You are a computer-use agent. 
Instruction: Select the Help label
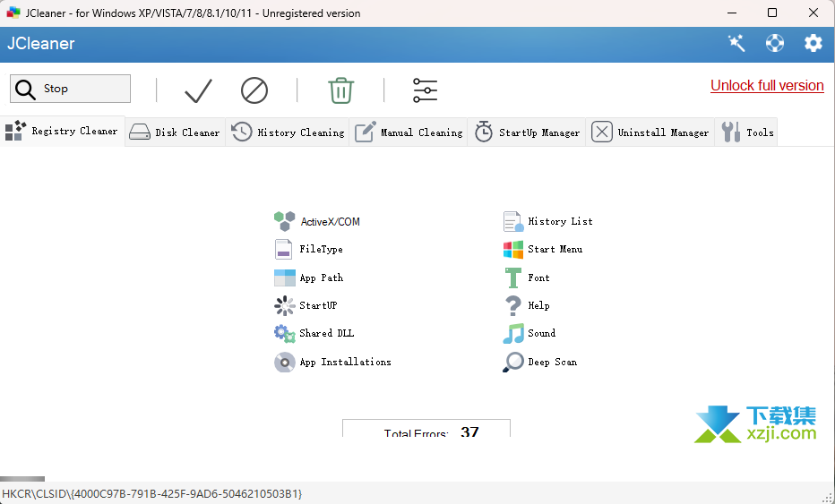[x=538, y=305]
